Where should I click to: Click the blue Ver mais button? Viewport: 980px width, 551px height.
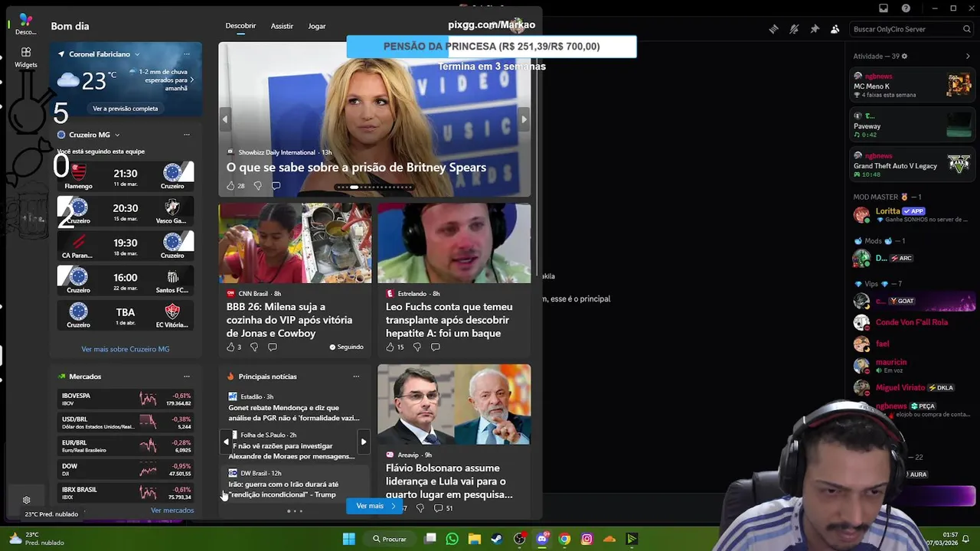(374, 506)
